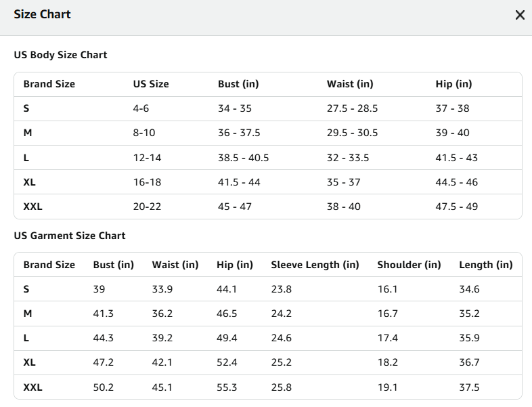Click the Shoulder (in) column header
The image size is (532, 407).
click(409, 265)
